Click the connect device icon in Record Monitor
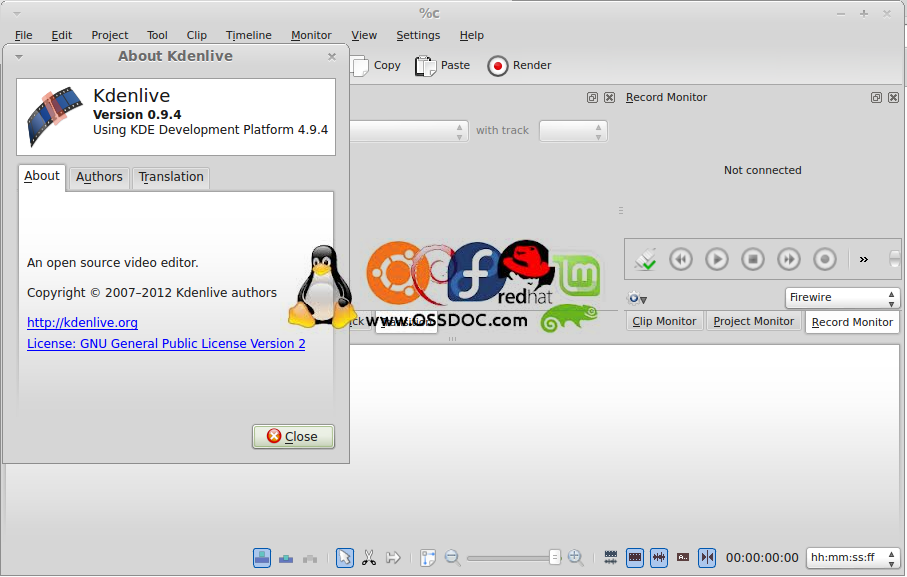907x577 pixels. (645, 259)
